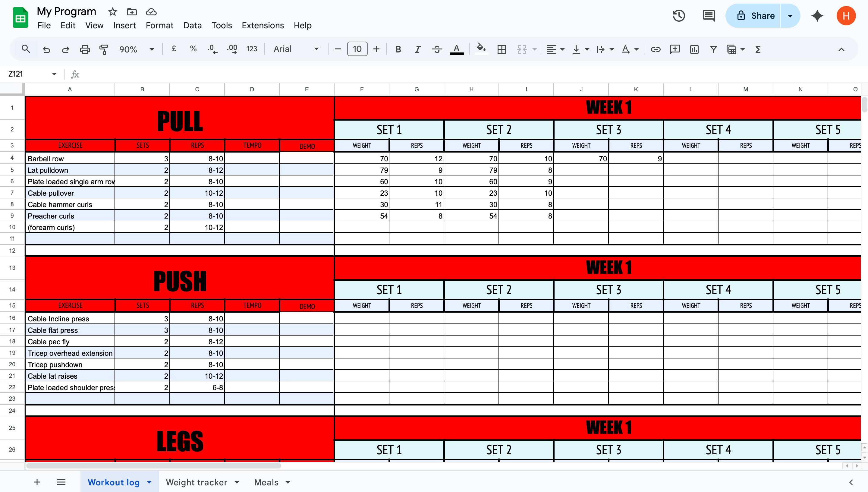Open the borders tool
The width and height of the screenshot is (868, 492).
pyautogui.click(x=502, y=49)
